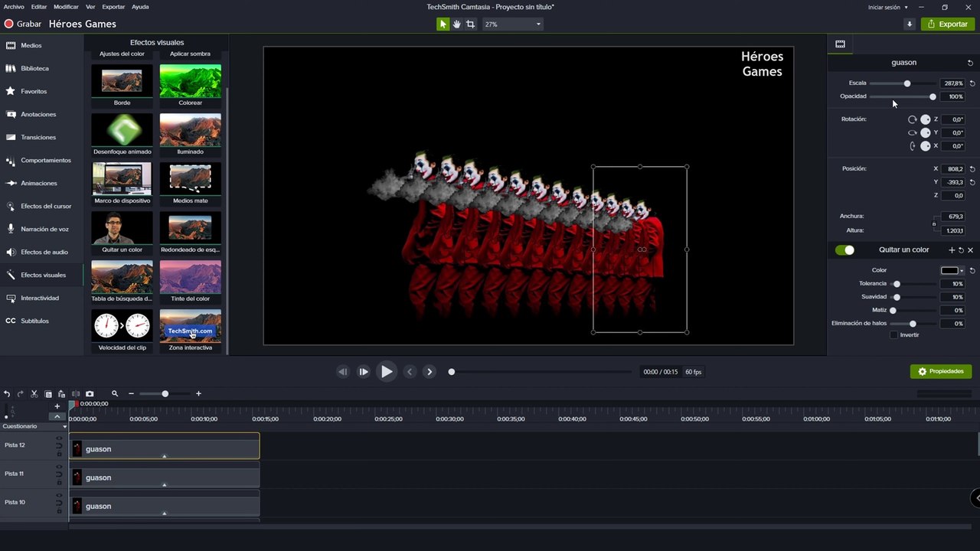
Task: Click the paste icon on timeline toolbar
Action: 61,393
